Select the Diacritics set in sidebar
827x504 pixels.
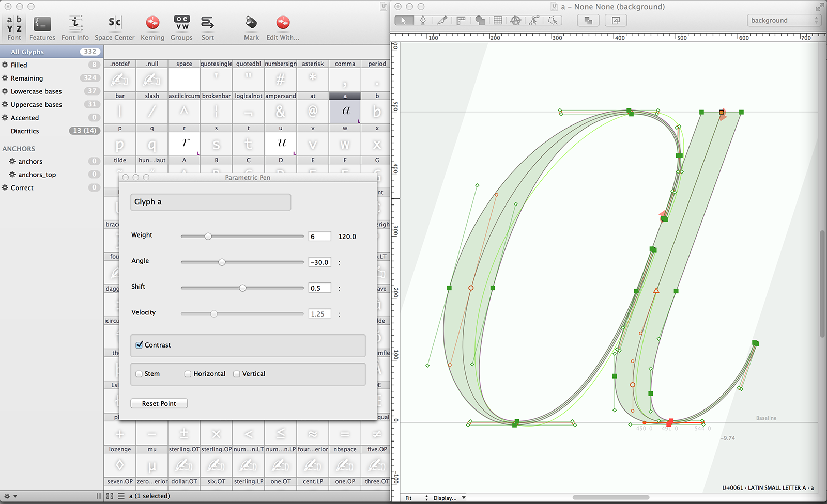pos(25,131)
